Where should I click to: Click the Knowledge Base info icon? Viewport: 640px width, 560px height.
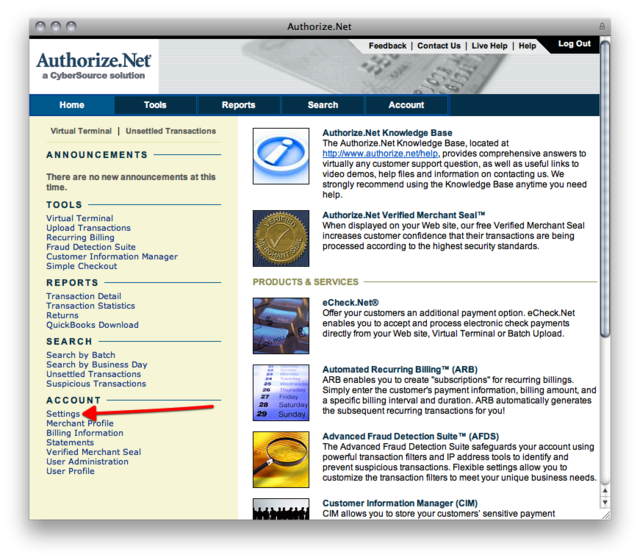coord(281,156)
